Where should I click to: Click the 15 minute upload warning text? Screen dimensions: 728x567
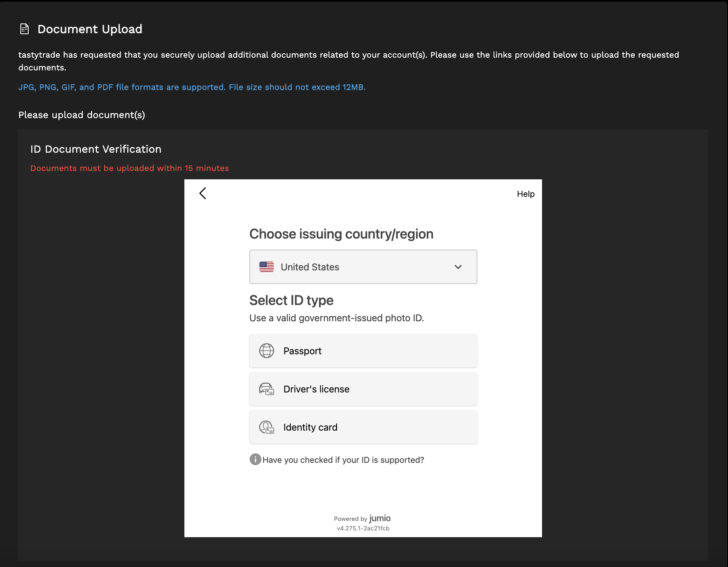[129, 168]
